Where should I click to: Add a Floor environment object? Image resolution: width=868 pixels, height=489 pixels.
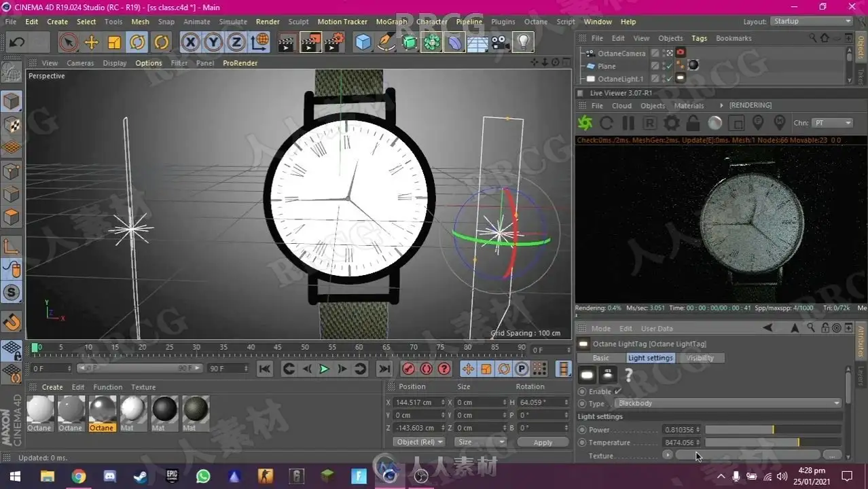(x=477, y=42)
